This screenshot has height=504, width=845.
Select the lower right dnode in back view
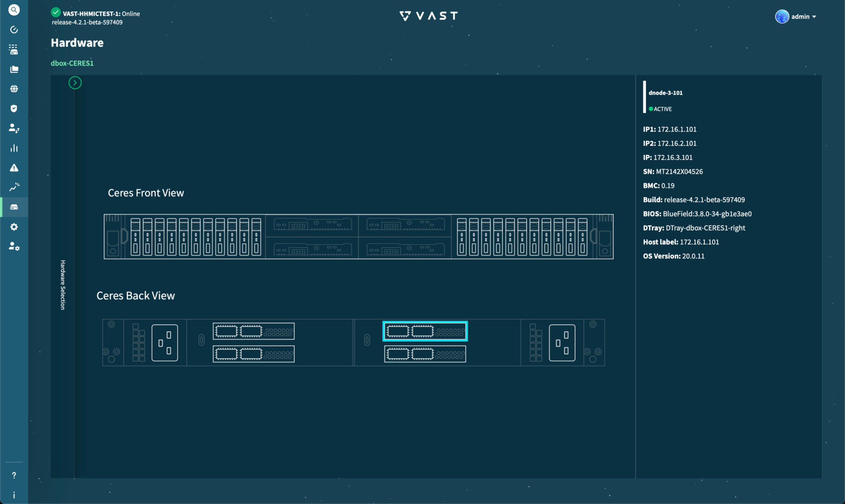[425, 354]
